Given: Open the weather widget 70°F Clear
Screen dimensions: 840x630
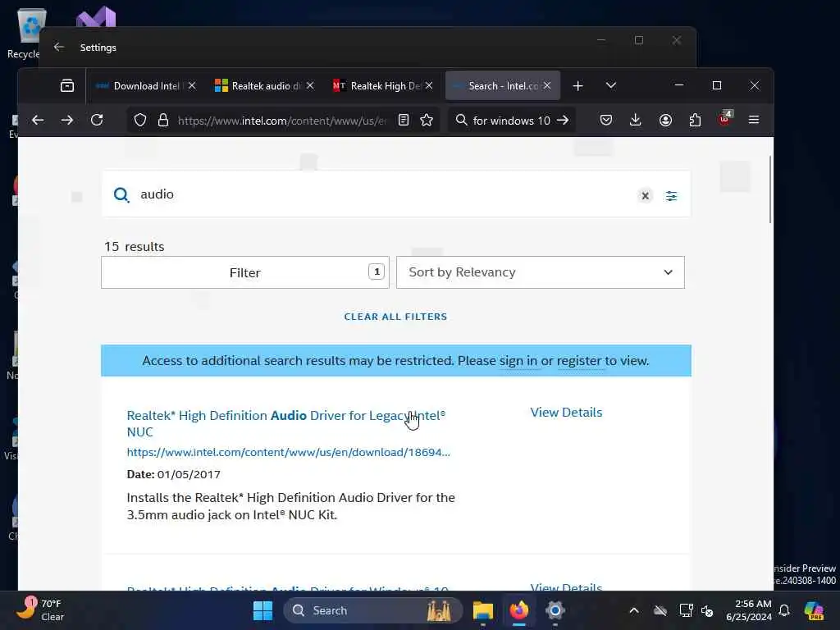Looking at the screenshot, I should pyautogui.click(x=40, y=610).
